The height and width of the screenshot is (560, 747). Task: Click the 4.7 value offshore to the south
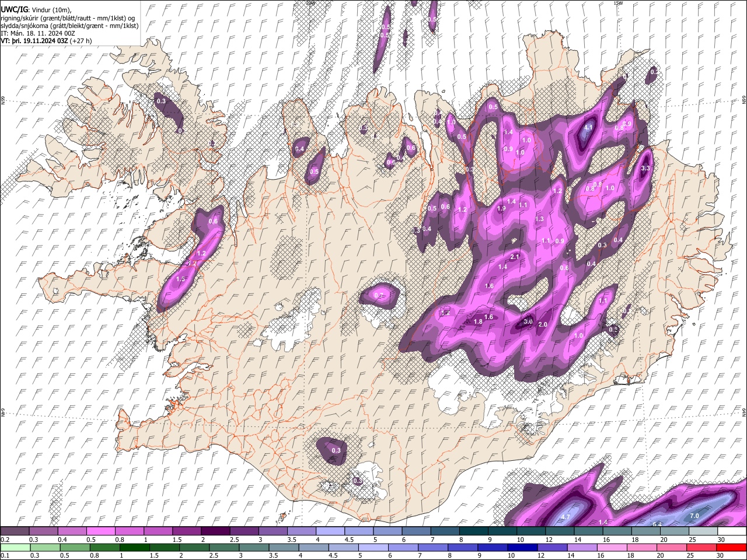[565, 517]
